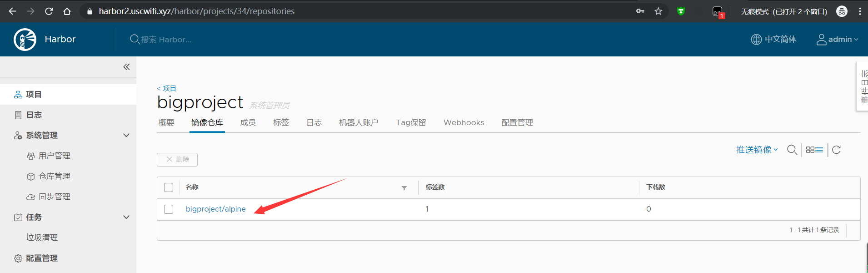Open the 日志 project tab

pyautogui.click(x=314, y=122)
